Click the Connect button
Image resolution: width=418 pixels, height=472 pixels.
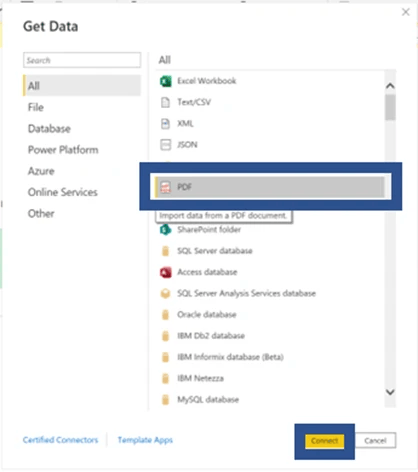(324, 441)
